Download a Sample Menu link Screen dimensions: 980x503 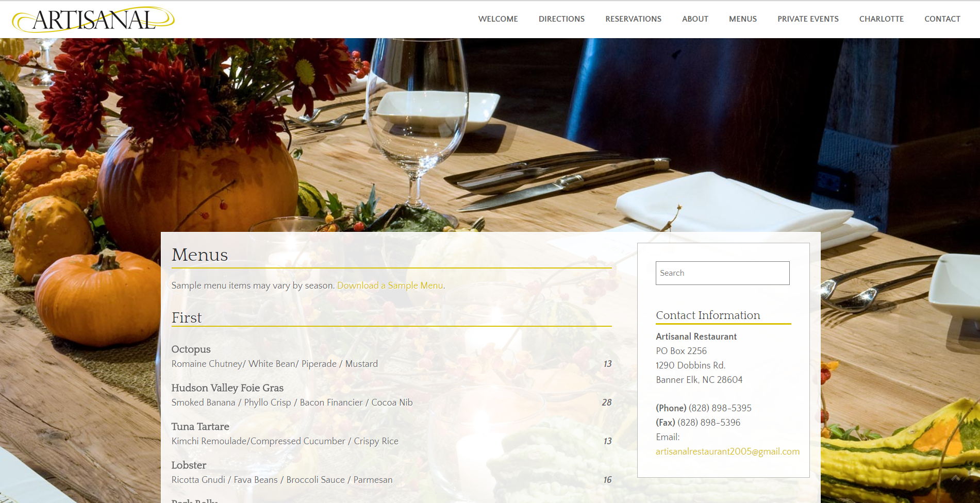click(x=390, y=286)
